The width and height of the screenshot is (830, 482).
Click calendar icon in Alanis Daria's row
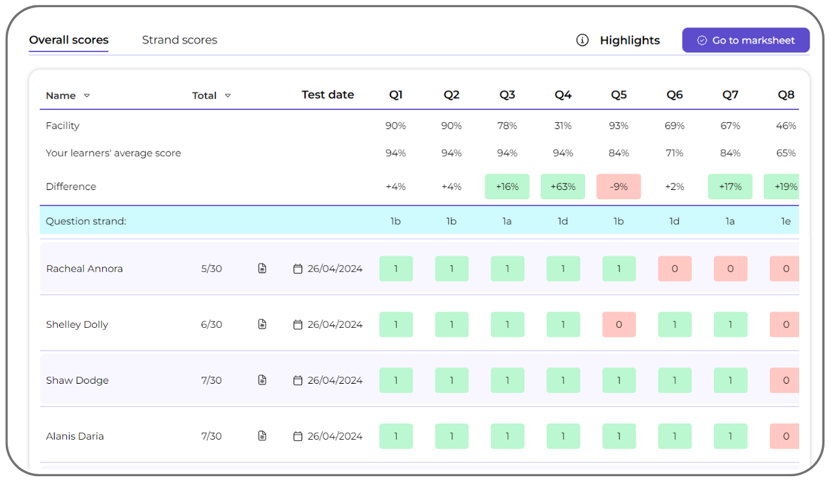pyautogui.click(x=298, y=437)
